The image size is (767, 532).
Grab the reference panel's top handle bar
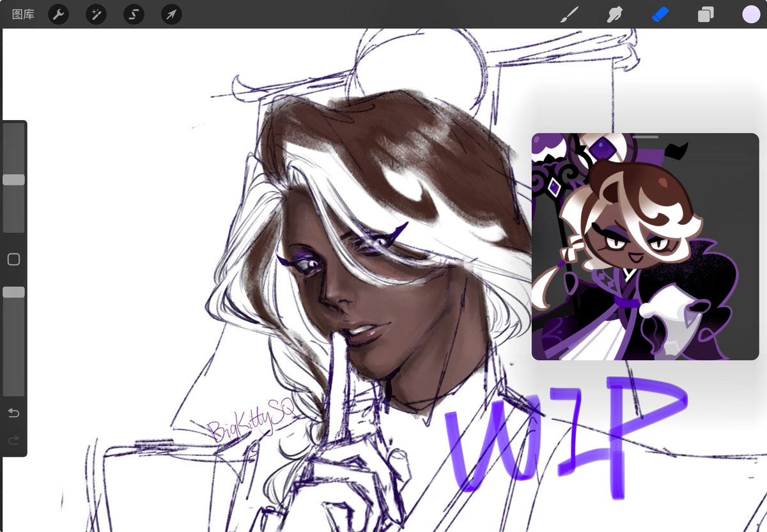(646, 137)
